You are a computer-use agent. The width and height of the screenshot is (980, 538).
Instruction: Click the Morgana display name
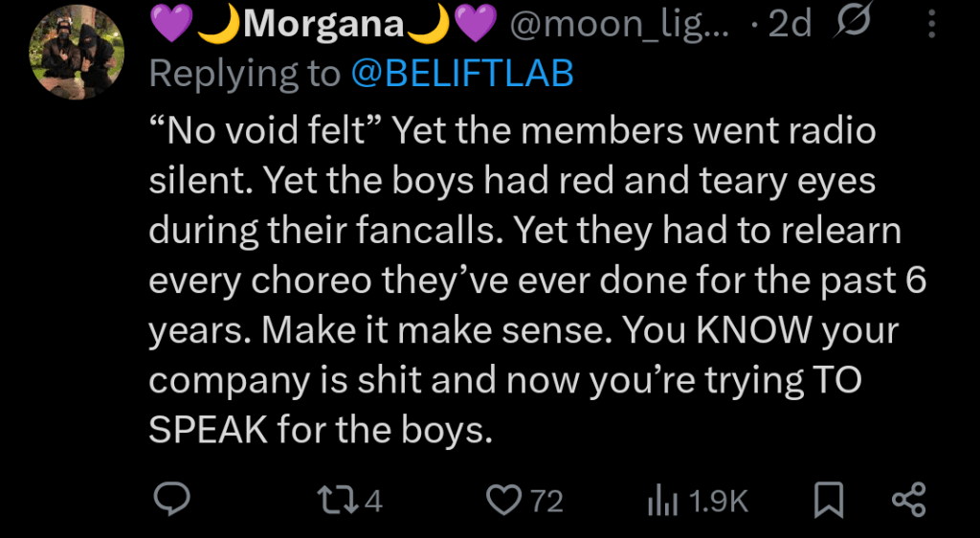click(x=323, y=24)
